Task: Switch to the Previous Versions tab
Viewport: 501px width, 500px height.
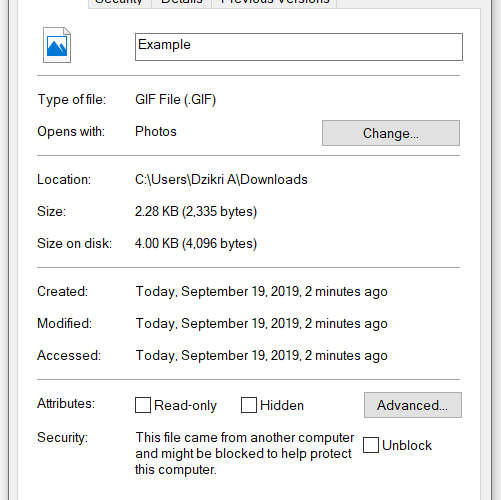Action: [274, 3]
